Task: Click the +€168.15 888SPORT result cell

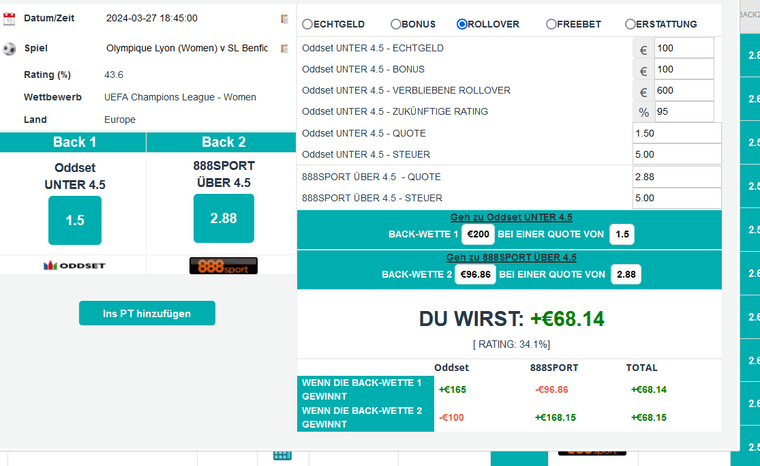Action: click(555, 418)
